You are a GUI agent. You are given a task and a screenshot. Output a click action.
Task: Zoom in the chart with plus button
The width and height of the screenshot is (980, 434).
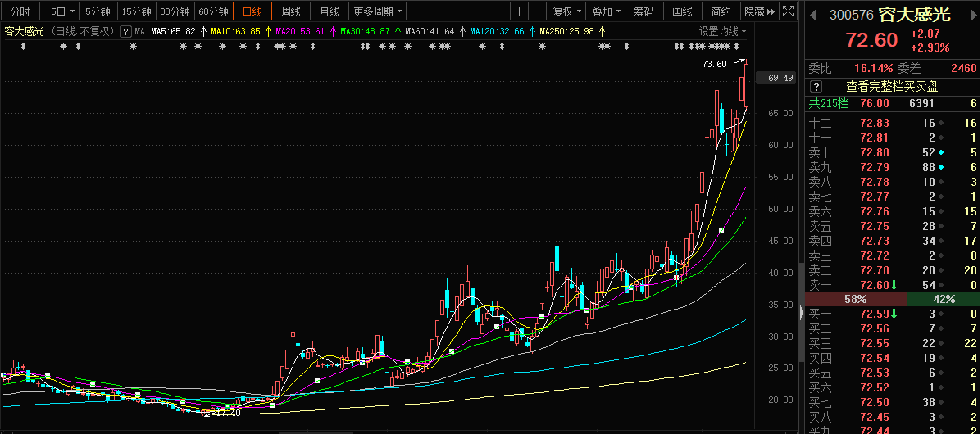pyautogui.click(x=519, y=11)
